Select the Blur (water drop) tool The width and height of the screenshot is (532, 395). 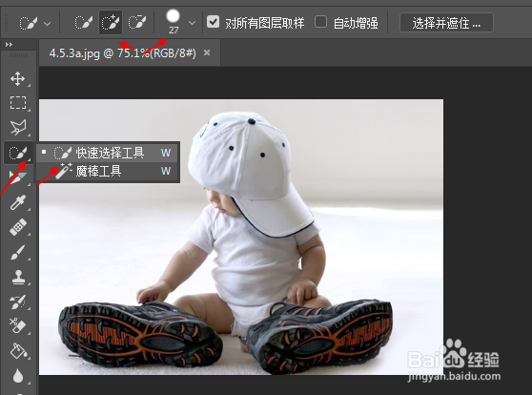pyautogui.click(x=18, y=376)
